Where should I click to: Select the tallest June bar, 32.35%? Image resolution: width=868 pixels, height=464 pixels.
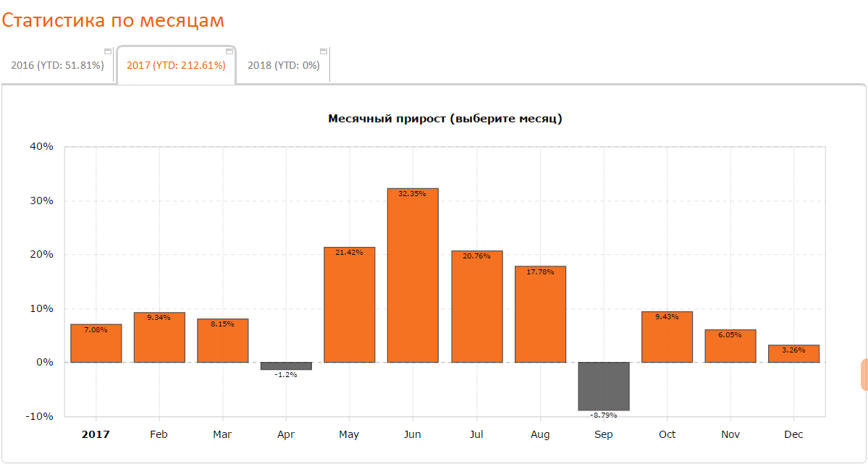point(413,276)
